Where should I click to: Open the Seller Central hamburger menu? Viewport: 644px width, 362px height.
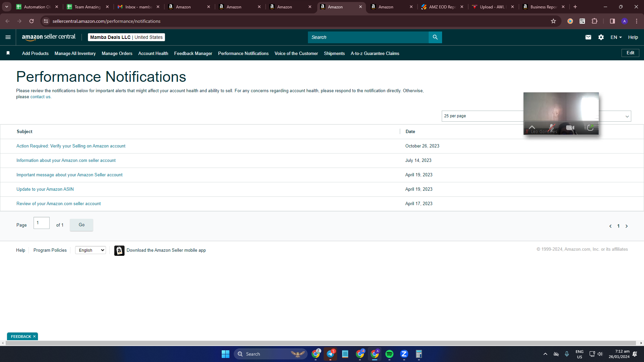coord(8,37)
